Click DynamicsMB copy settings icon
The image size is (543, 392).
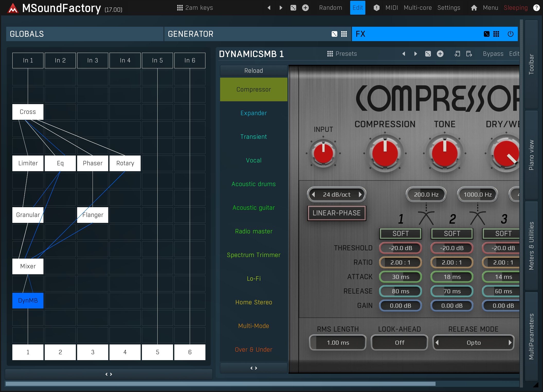[x=457, y=54]
